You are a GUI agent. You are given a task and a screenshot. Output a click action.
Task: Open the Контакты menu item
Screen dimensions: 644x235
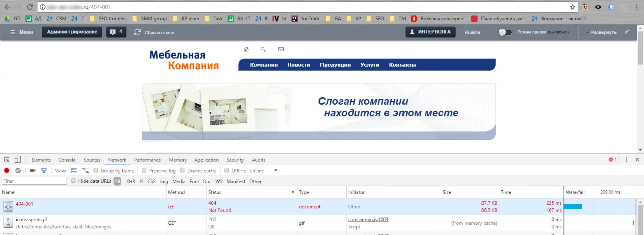tap(403, 65)
